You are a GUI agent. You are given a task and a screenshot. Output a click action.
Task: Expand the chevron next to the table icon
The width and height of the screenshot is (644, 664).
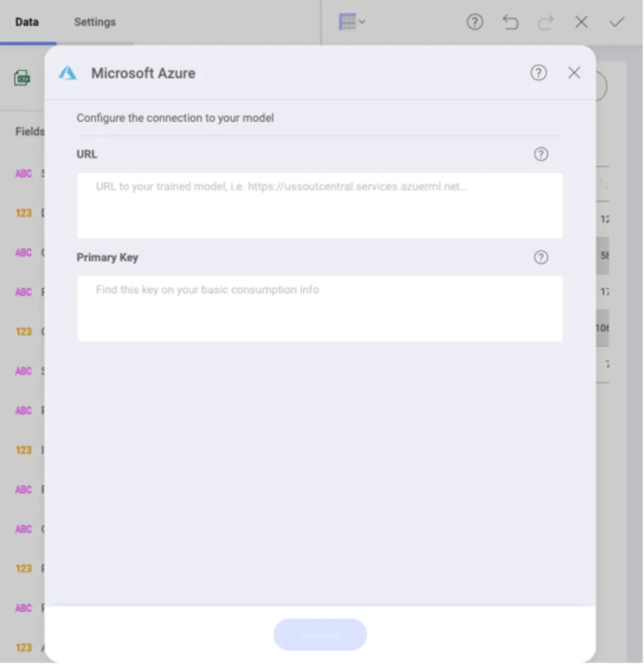(x=362, y=22)
